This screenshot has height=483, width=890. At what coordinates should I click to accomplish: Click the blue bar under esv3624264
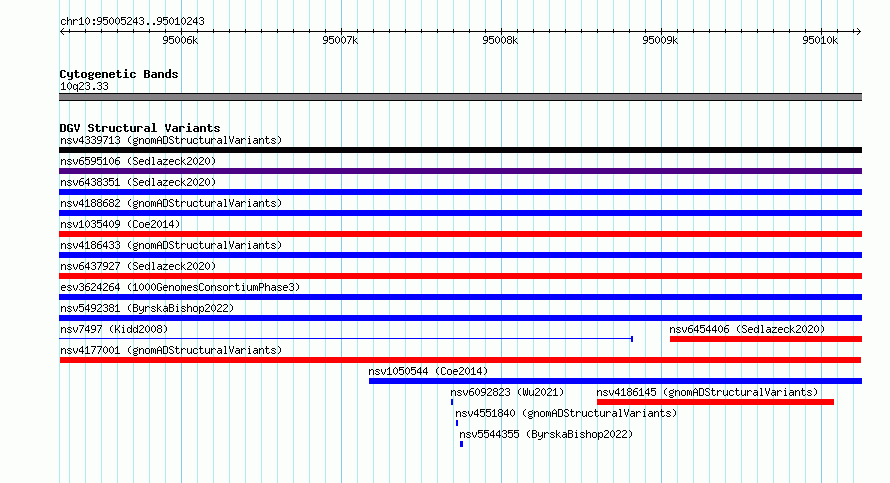coord(460,297)
